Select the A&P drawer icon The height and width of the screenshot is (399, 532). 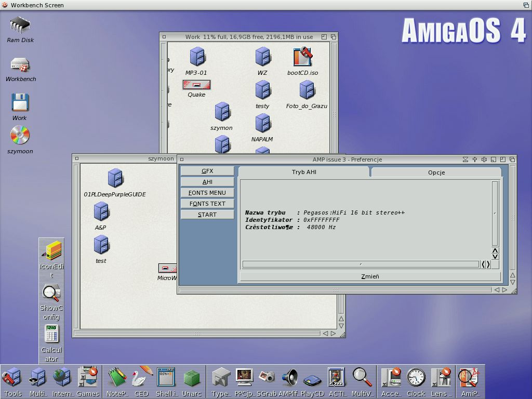tap(101, 216)
